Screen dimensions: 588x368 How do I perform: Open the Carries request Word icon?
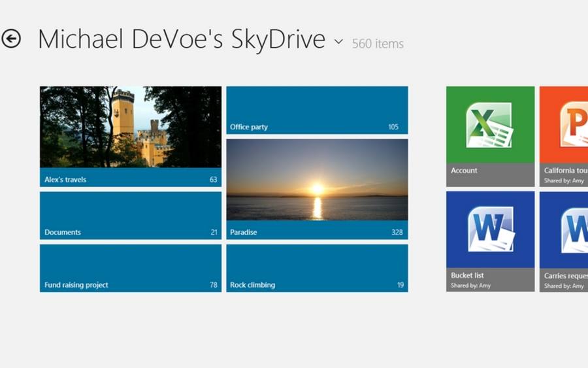[x=574, y=229]
